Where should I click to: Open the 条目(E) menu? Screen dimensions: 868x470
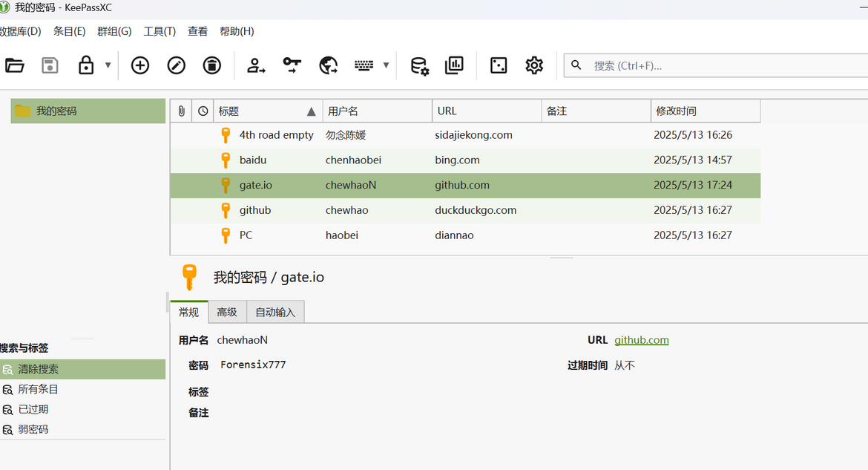[x=69, y=32]
